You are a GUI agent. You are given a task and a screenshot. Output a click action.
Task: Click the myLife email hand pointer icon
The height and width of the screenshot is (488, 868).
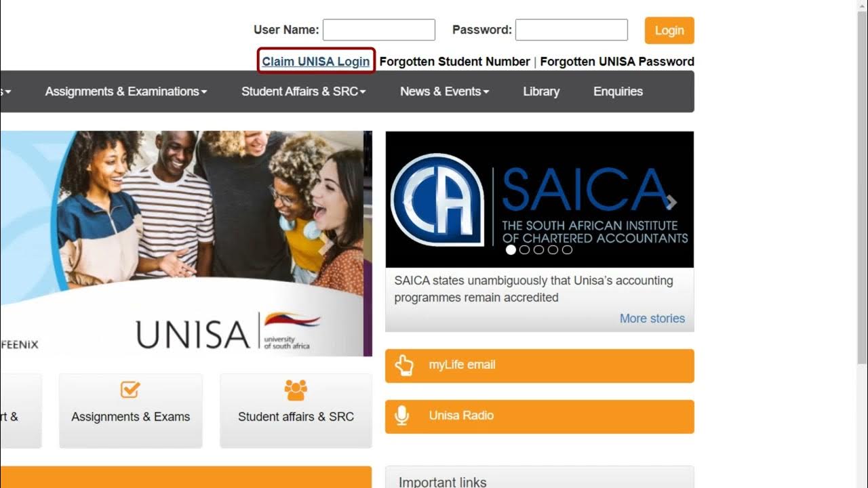(404, 365)
